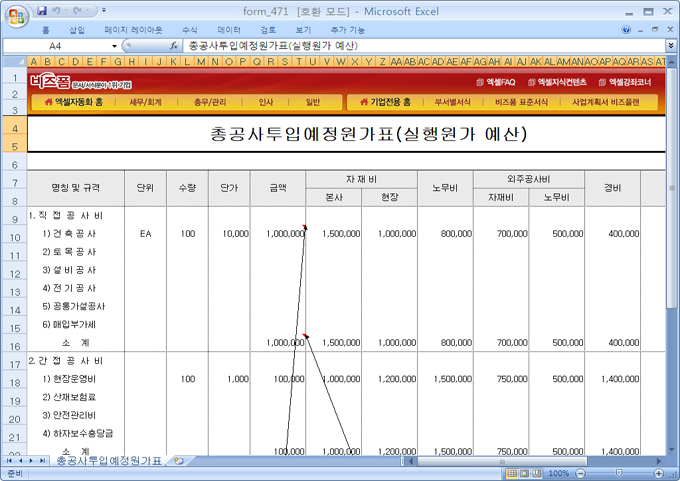Click the 세무/회계 link
The image size is (680, 481).
point(145,102)
